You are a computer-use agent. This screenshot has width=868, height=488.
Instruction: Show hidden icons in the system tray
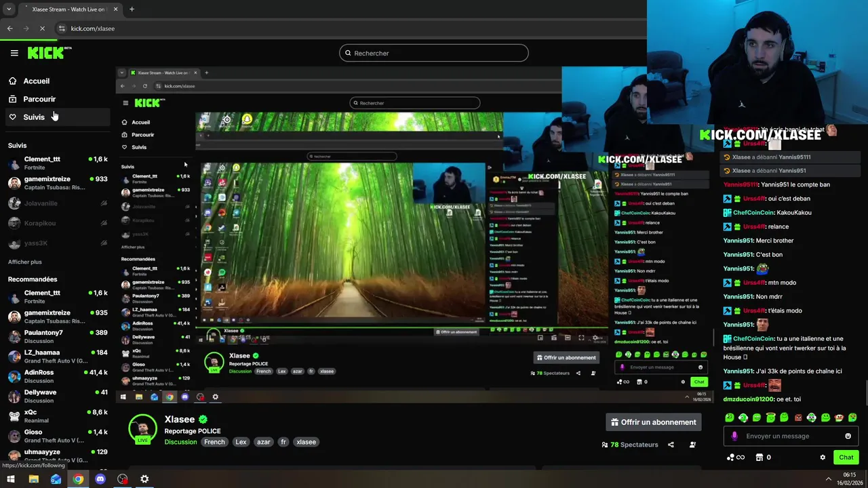click(x=828, y=479)
